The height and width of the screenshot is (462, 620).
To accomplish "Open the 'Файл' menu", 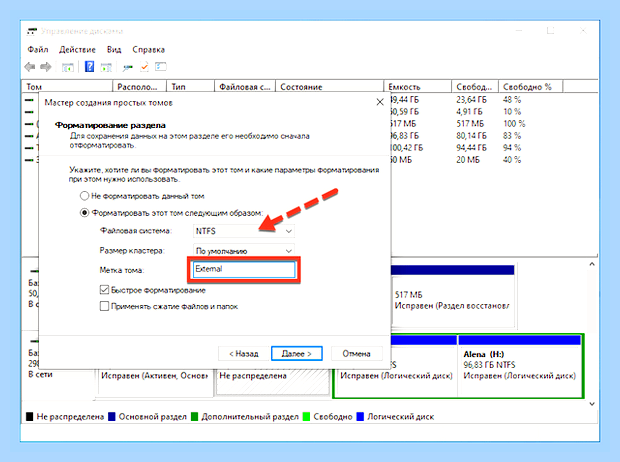I will coord(38,49).
